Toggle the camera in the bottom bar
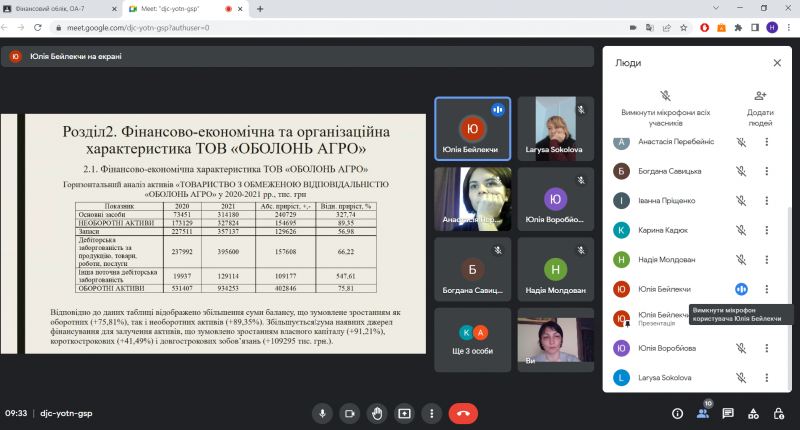Image resolution: width=800 pixels, height=430 pixels. pyautogui.click(x=349, y=414)
